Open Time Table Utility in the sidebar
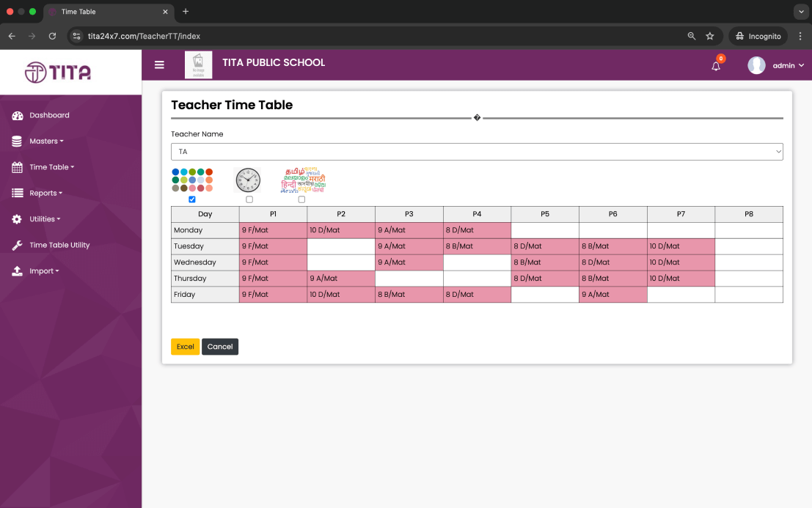Screen dimensions: 812x508 [59, 246]
